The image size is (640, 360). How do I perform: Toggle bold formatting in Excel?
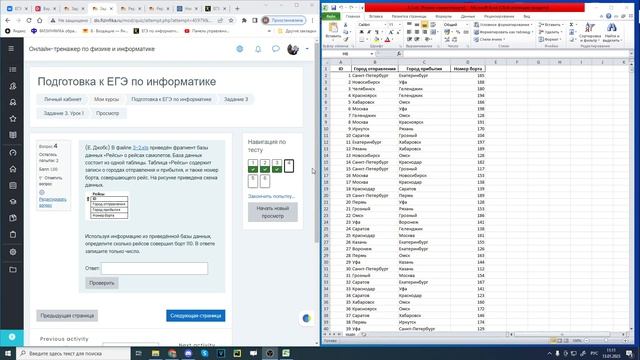pyautogui.click(x=361, y=32)
